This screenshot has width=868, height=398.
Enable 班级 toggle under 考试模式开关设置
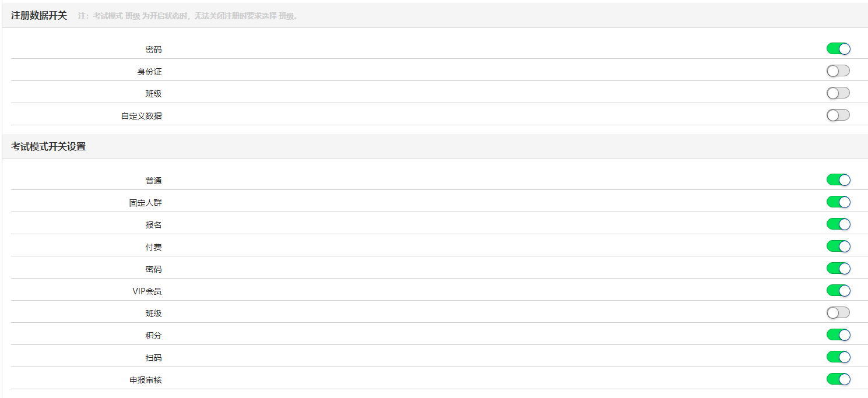point(838,313)
